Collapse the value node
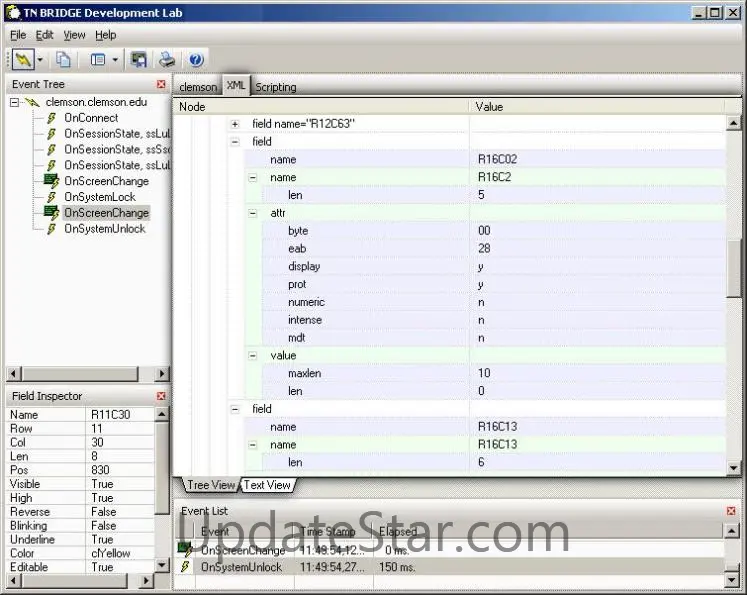The height and width of the screenshot is (595, 747). pyautogui.click(x=253, y=355)
